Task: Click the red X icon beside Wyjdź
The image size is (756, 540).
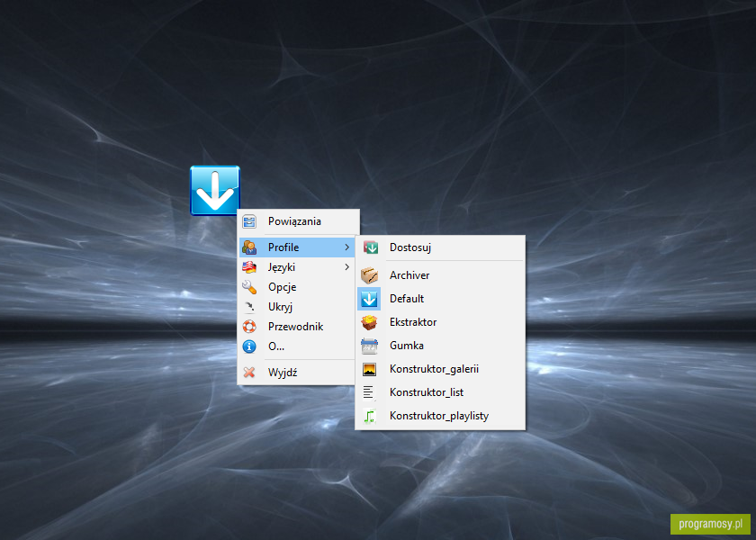Action: (x=249, y=373)
